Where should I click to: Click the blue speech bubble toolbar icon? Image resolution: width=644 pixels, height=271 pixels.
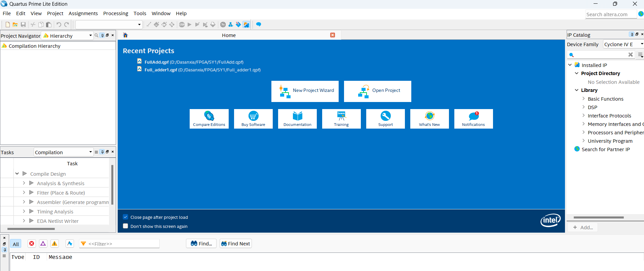coord(259,25)
